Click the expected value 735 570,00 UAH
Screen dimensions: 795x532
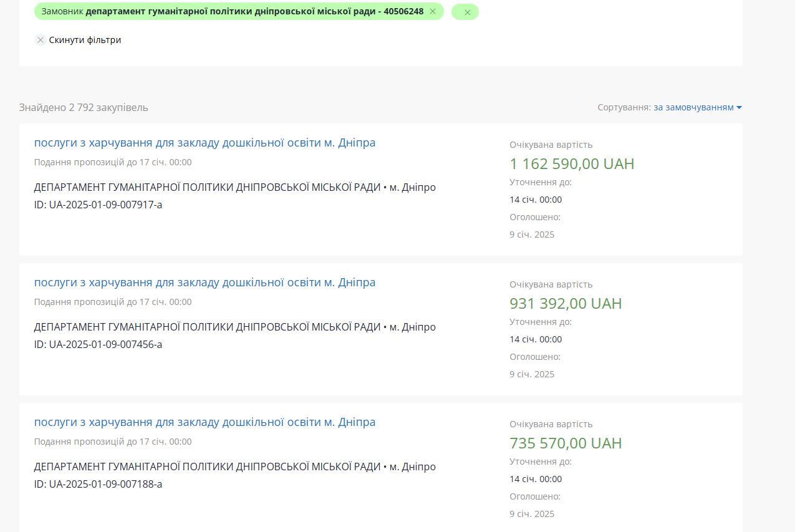click(566, 443)
